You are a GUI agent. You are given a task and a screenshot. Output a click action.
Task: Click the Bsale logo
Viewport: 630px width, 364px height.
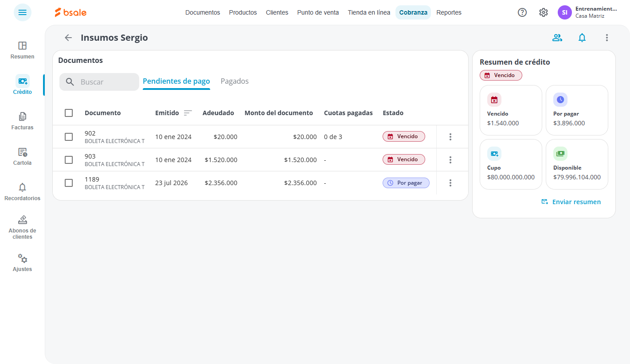tap(70, 12)
